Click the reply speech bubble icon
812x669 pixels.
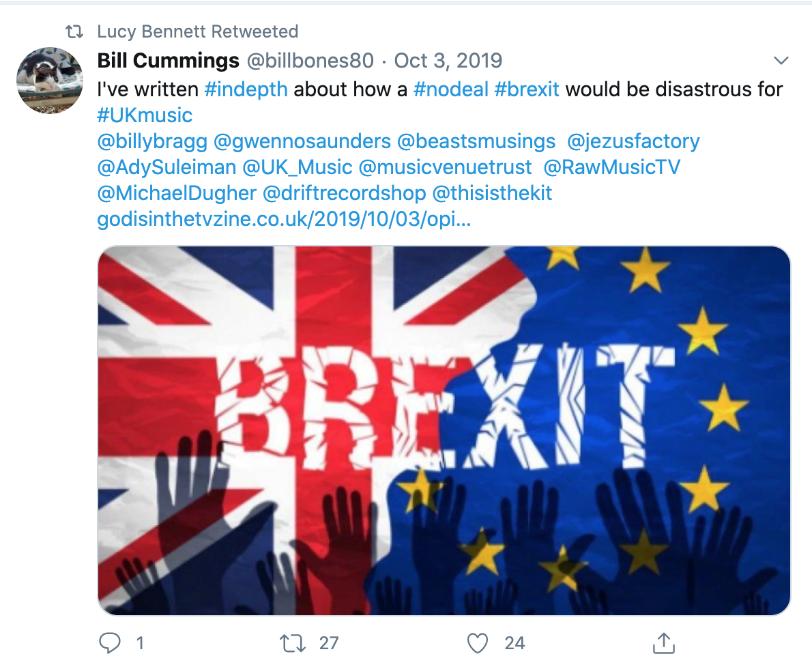pyautogui.click(x=111, y=642)
